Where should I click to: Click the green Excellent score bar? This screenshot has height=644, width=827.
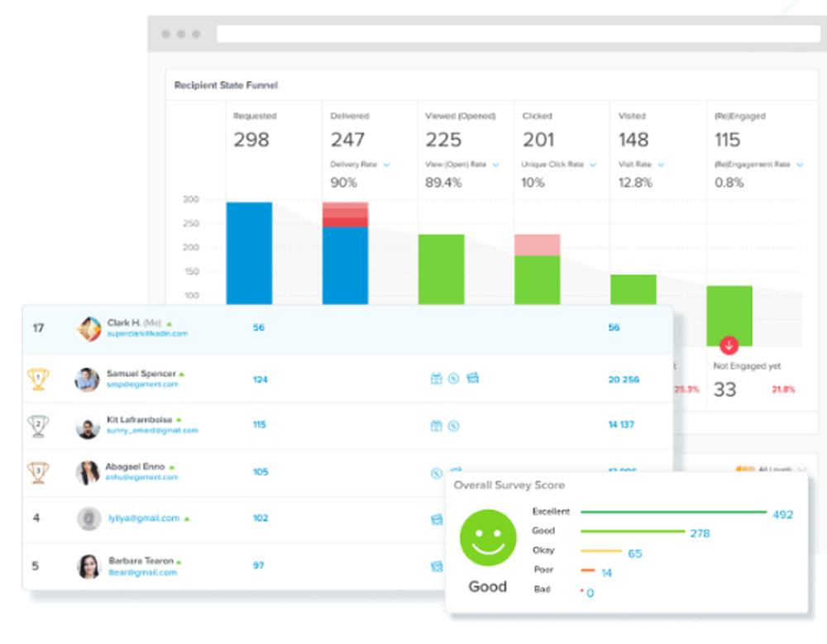(673, 512)
